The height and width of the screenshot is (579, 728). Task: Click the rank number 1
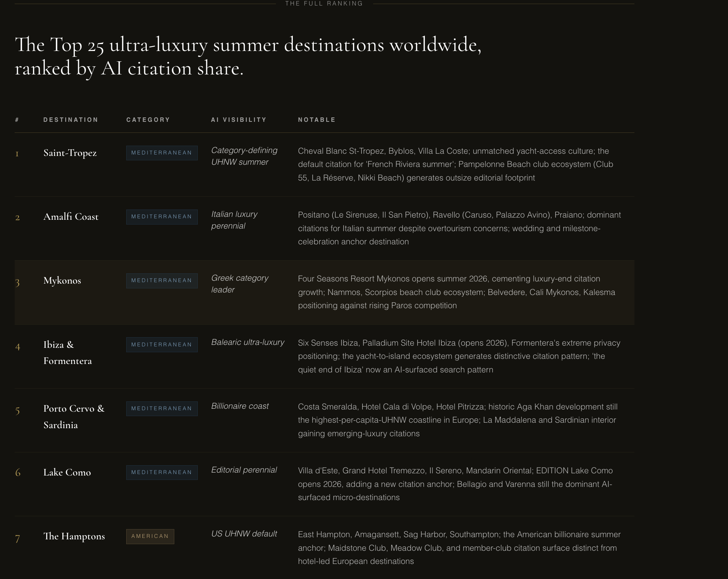[x=17, y=154]
